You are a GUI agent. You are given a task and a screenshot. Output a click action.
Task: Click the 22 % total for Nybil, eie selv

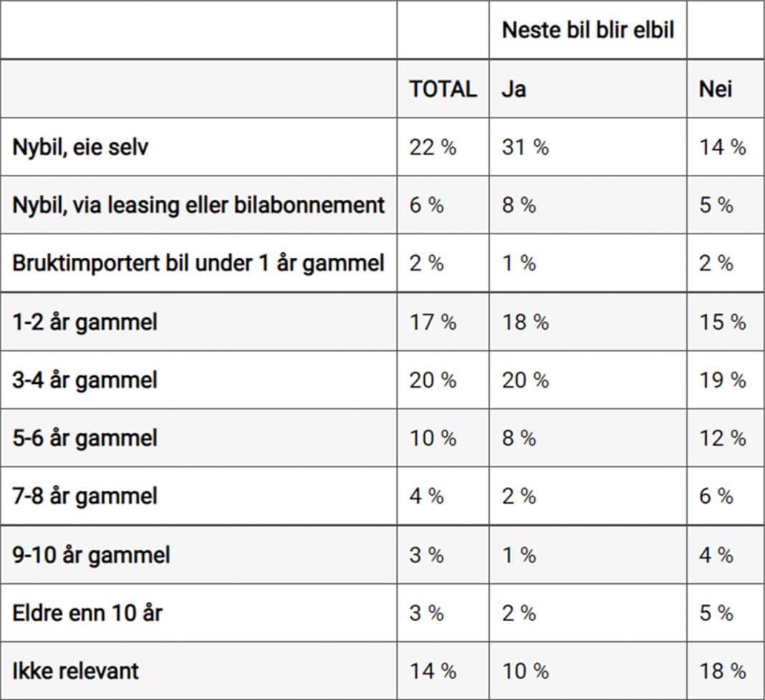tap(433, 147)
